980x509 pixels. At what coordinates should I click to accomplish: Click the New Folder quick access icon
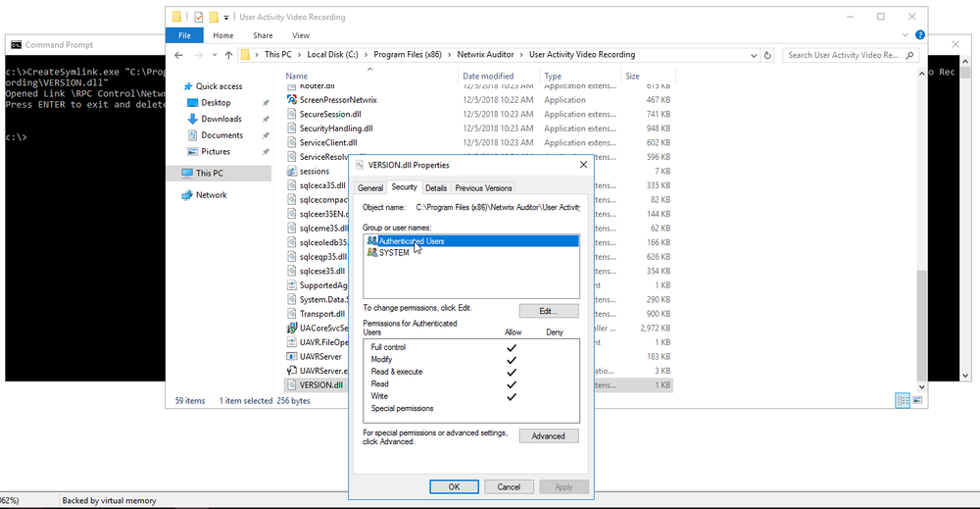[214, 17]
